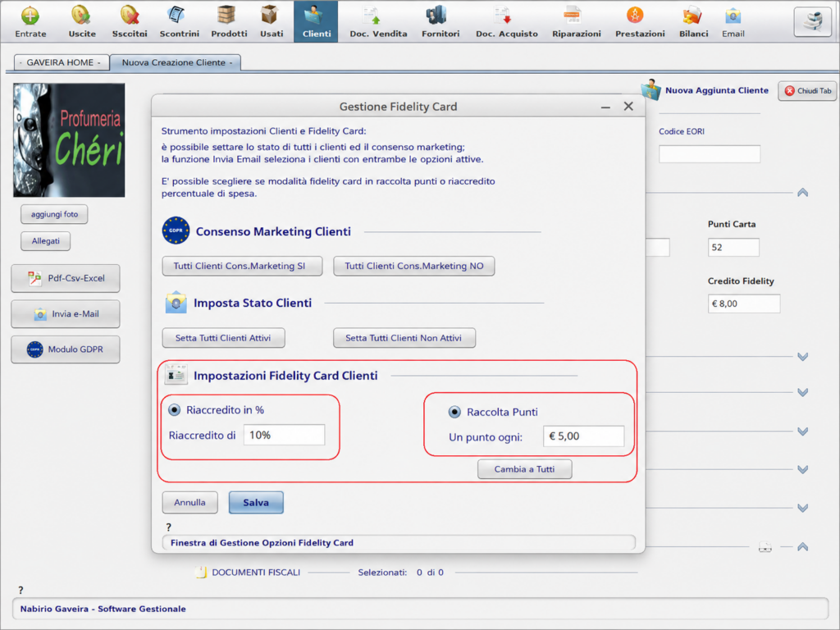
Task: Open the Doc. Acquisto icon
Action: (507, 21)
